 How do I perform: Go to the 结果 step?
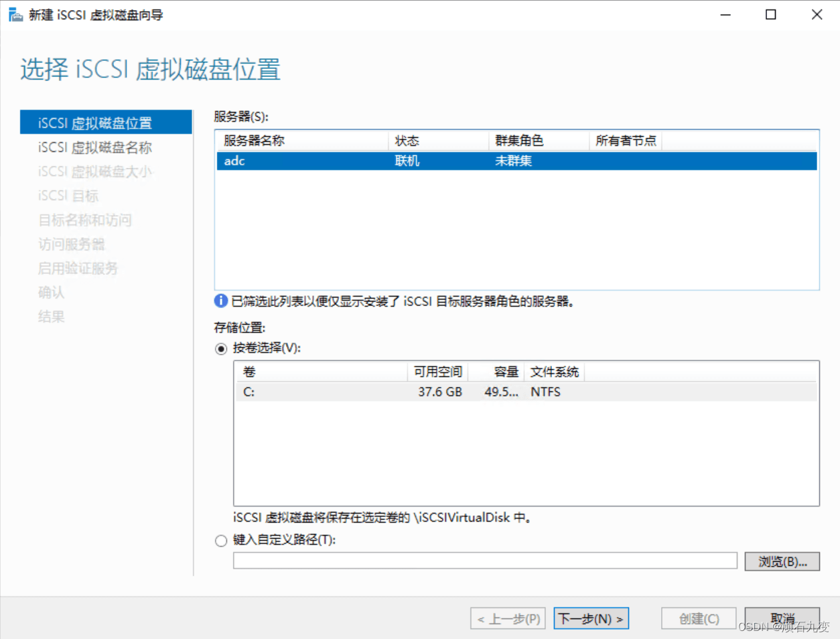pyautogui.click(x=52, y=316)
